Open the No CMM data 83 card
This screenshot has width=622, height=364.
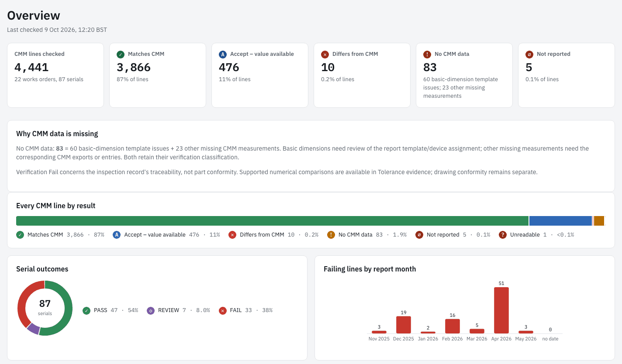tap(464, 75)
